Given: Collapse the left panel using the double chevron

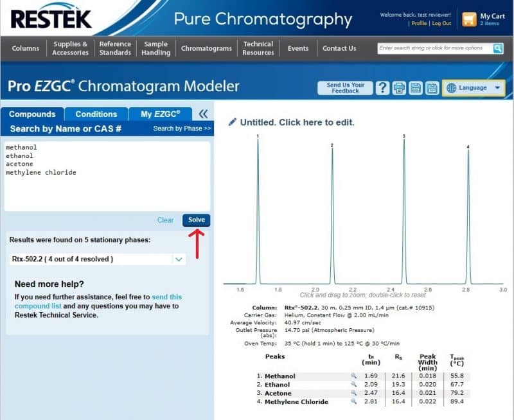Looking at the screenshot, I should pyautogui.click(x=204, y=113).
